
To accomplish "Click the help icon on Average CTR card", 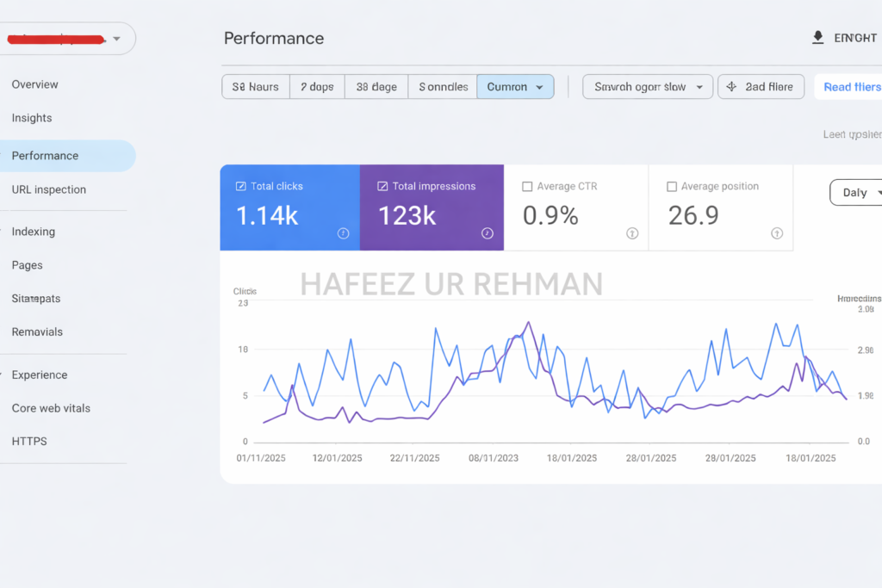I will click(632, 233).
